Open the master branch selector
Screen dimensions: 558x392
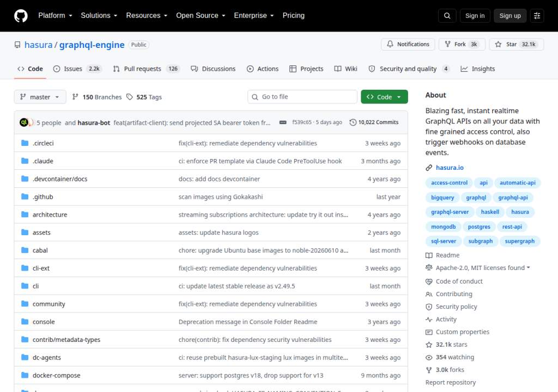tap(40, 97)
